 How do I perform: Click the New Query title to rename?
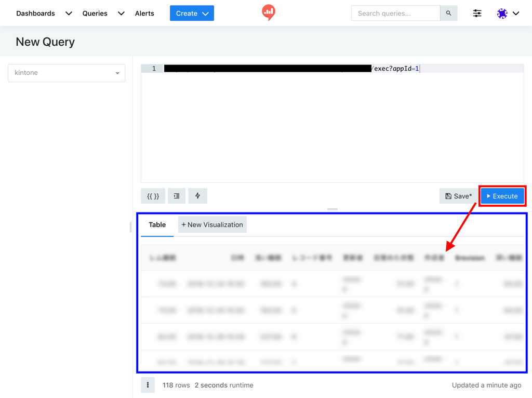[x=45, y=42]
